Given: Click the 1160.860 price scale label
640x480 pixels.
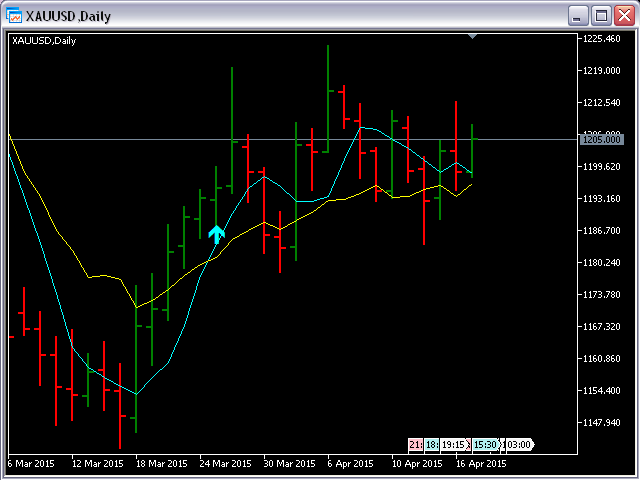Looking at the screenshot, I should click(602, 358).
